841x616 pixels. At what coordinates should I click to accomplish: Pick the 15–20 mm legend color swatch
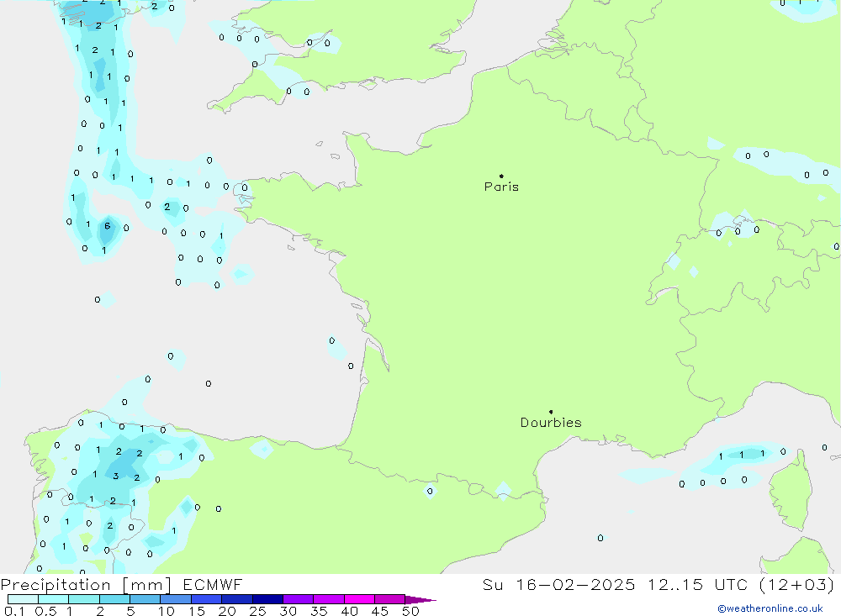tap(207, 599)
